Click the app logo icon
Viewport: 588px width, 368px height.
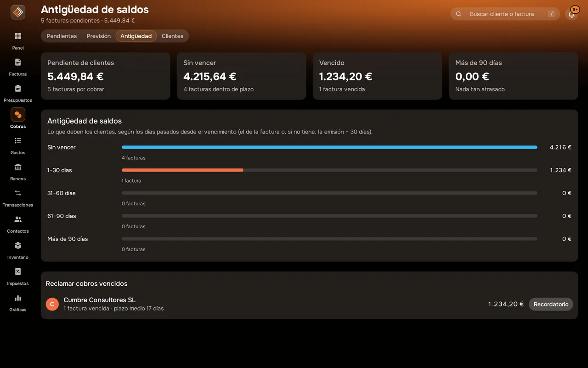pos(18,12)
